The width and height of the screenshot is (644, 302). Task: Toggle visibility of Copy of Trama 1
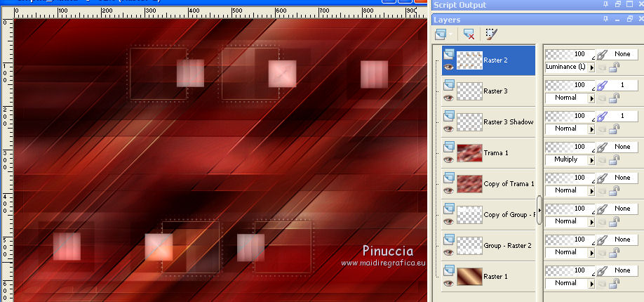pos(448,190)
